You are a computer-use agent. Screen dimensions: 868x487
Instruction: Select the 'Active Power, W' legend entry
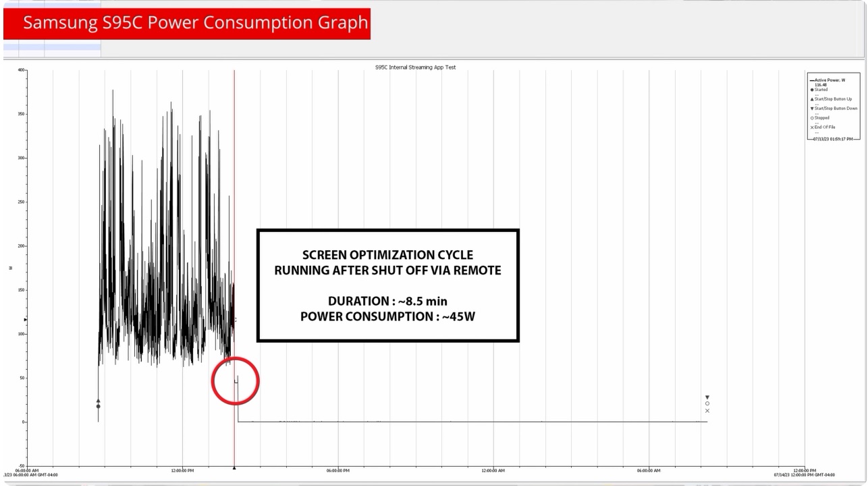828,80
